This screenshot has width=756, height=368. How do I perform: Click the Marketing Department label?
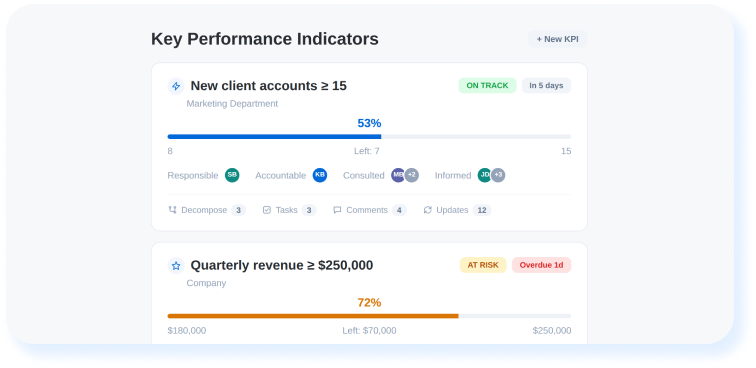pos(232,104)
